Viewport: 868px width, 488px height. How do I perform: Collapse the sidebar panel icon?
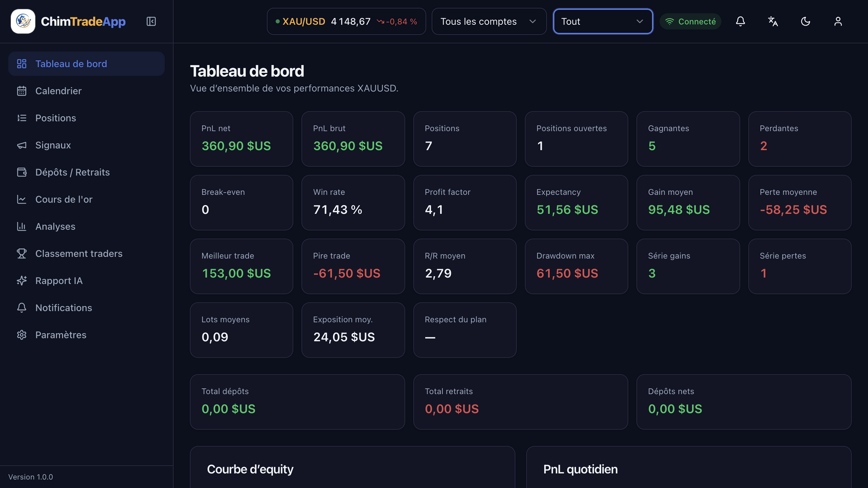click(151, 21)
